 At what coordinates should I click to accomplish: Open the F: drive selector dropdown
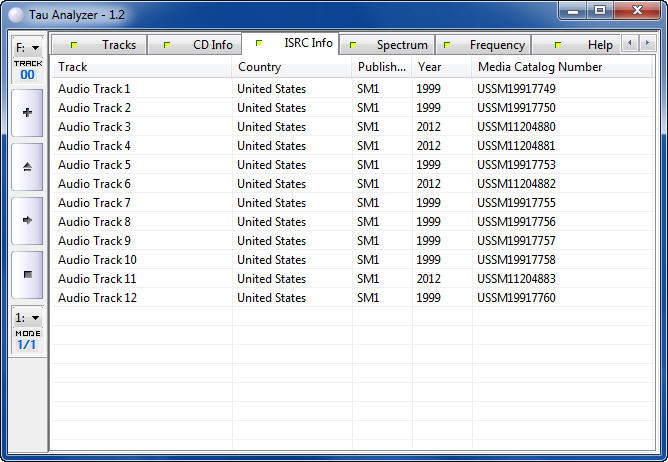tap(27, 47)
